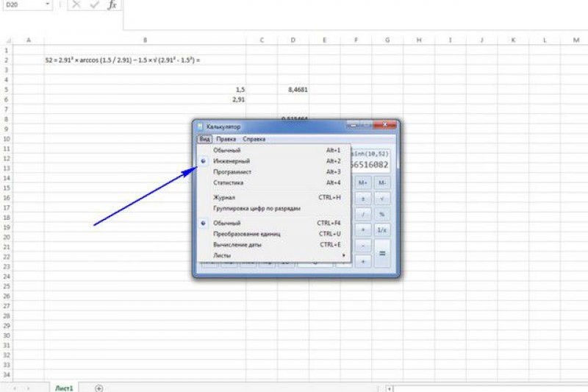The height and width of the screenshot is (392, 588).
Task: Click the square root √ button
Action: pyautogui.click(x=381, y=199)
